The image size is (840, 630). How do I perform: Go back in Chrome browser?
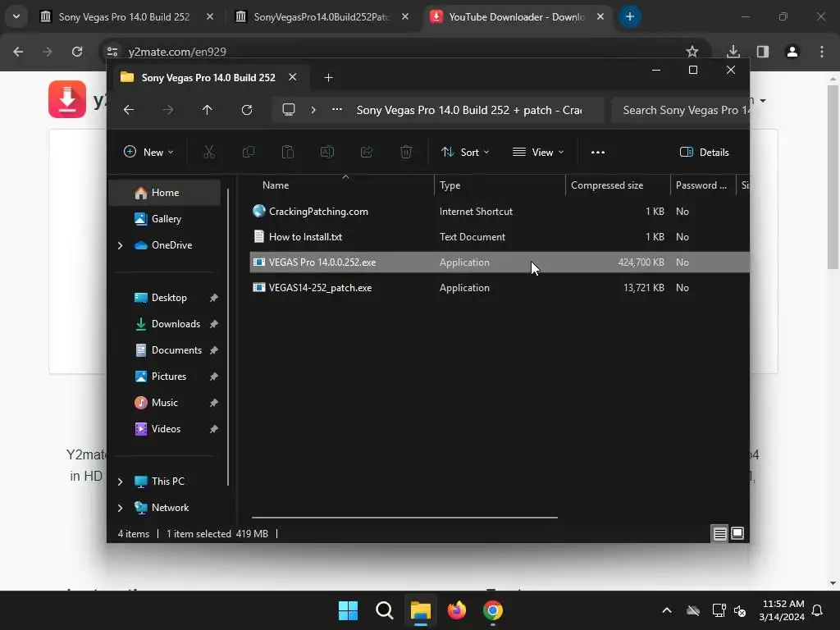coord(18,52)
